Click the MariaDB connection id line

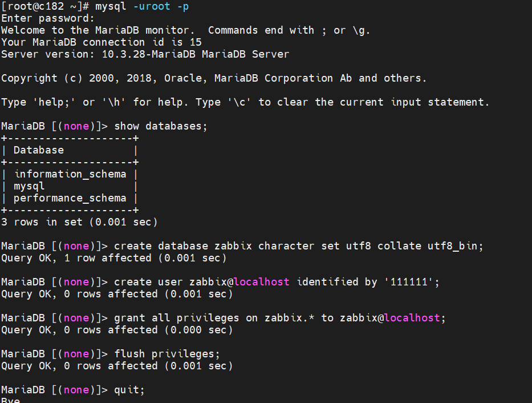(101, 42)
